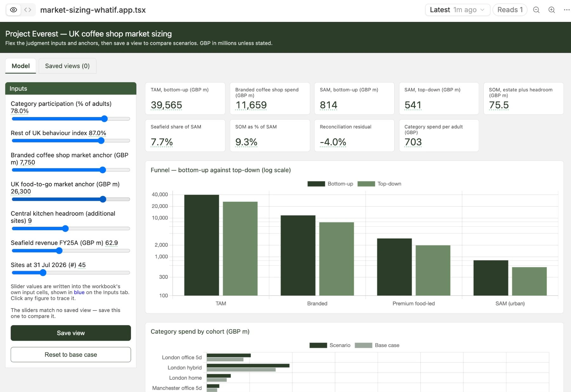The width and height of the screenshot is (571, 392).
Task: Switch to the eye preview mode
Action: 13,10
